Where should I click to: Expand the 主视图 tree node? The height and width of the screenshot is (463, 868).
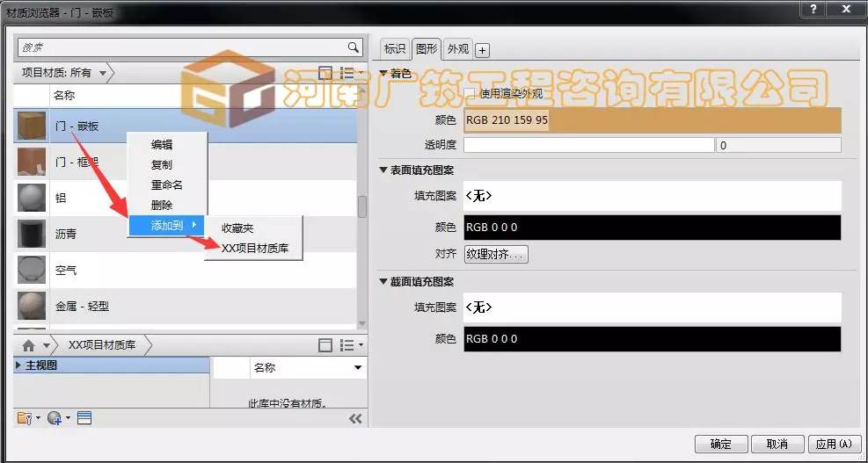pyautogui.click(x=18, y=365)
